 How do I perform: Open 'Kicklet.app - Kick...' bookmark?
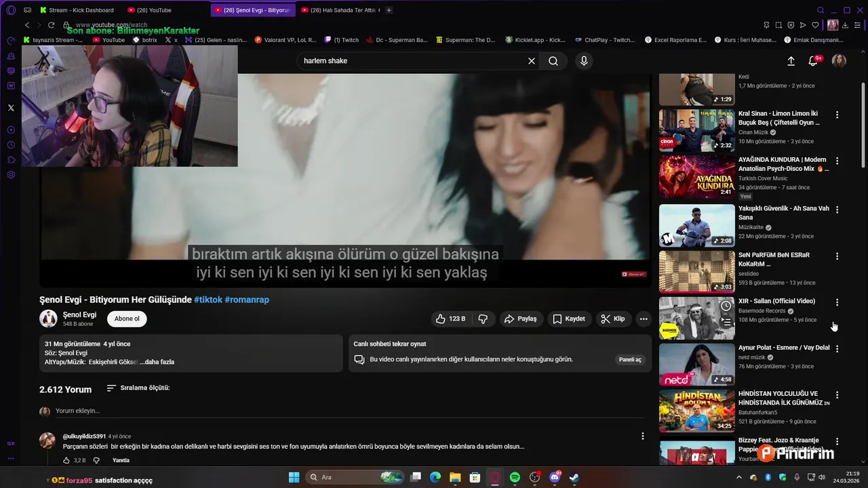click(x=535, y=40)
